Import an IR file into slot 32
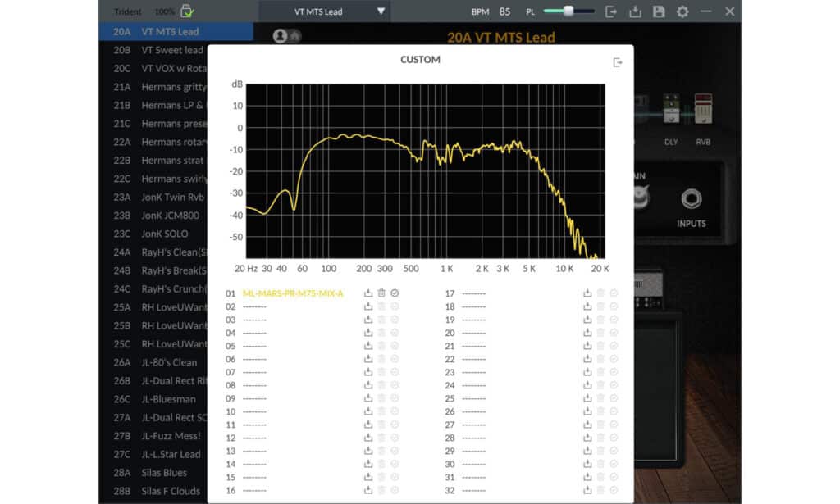Viewport: 840px width, 504px height. point(587,490)
